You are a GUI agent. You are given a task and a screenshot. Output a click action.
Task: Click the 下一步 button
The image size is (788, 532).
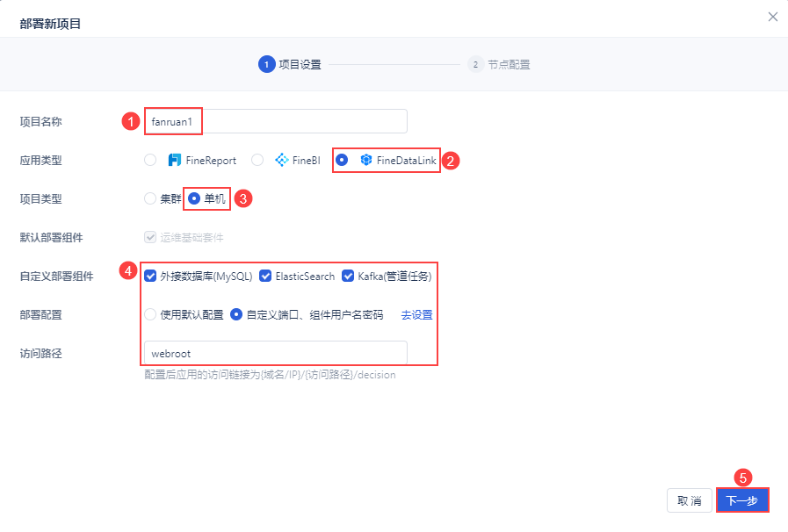[742, 501]
